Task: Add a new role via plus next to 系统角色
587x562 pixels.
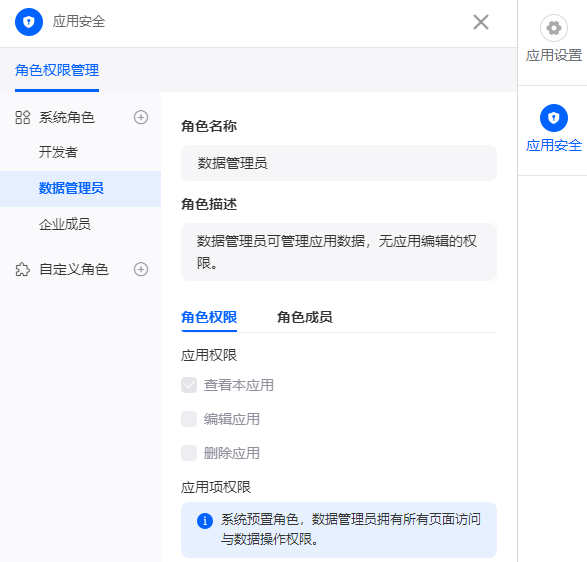Action: pos(141,118)
